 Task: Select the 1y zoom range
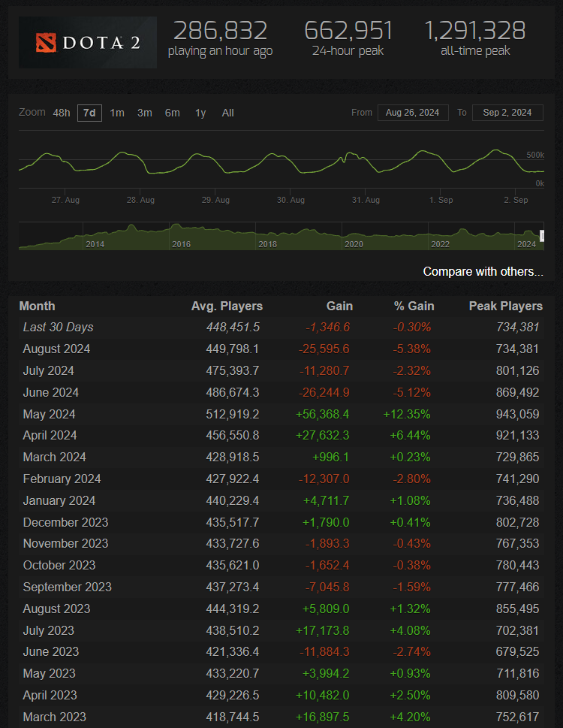pyautogui.click(x=200, y=113)
